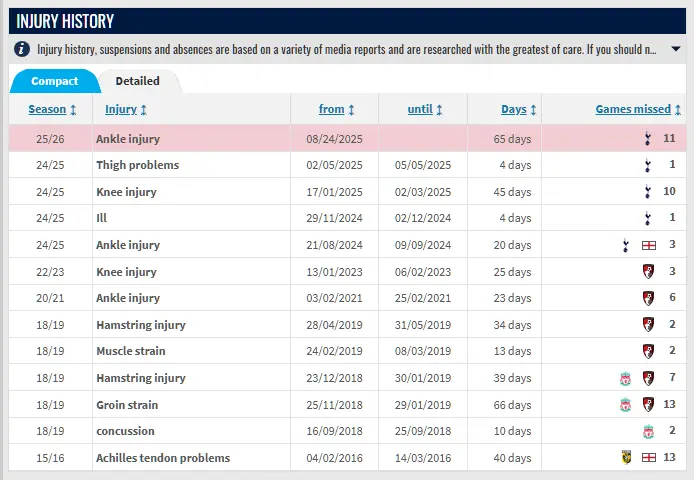Viewport: 694px width, 480px height.
Task: Click the England flag in the Achilles tendon problems row
Action: 648,458
